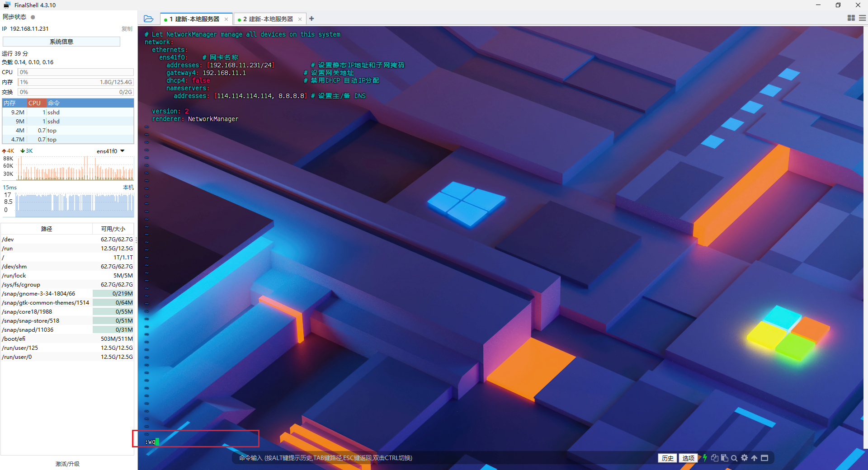
Task: Select the /snap/snap-store/518 row
Action: (67, 321)
